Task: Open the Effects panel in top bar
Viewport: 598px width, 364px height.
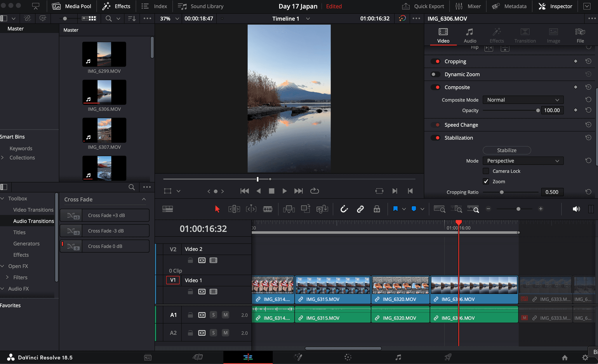Action: 116,6
